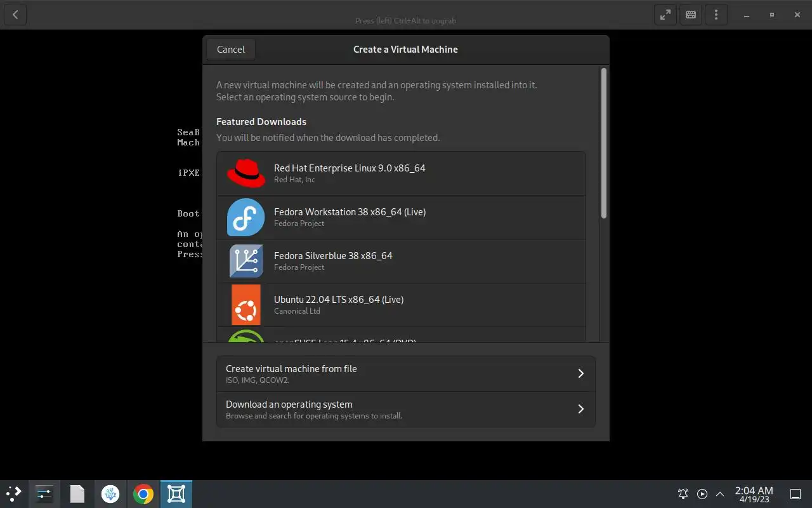Cancel the Create a Virtual Machine dialog
The image size is (812, 508).
(231, 50)
